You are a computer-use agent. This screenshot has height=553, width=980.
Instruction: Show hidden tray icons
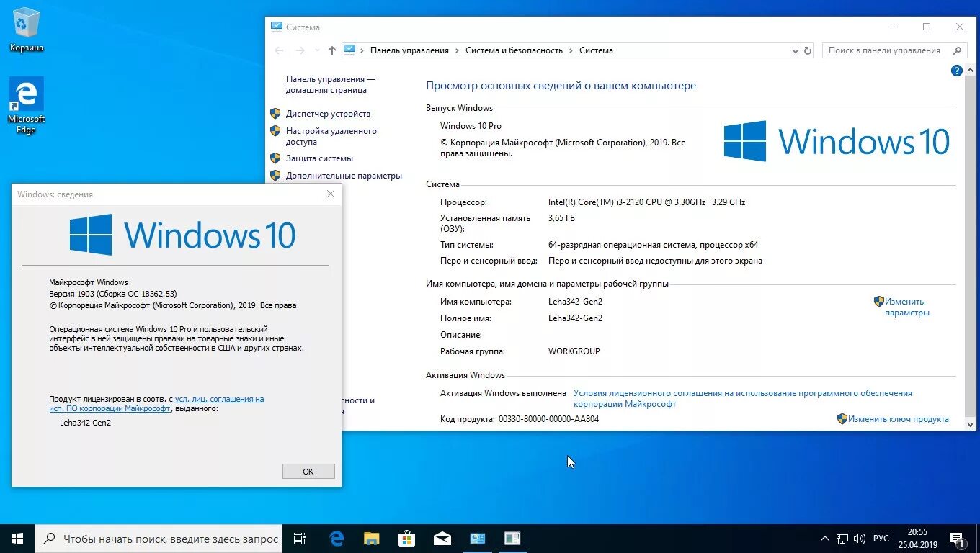(825, 539)
